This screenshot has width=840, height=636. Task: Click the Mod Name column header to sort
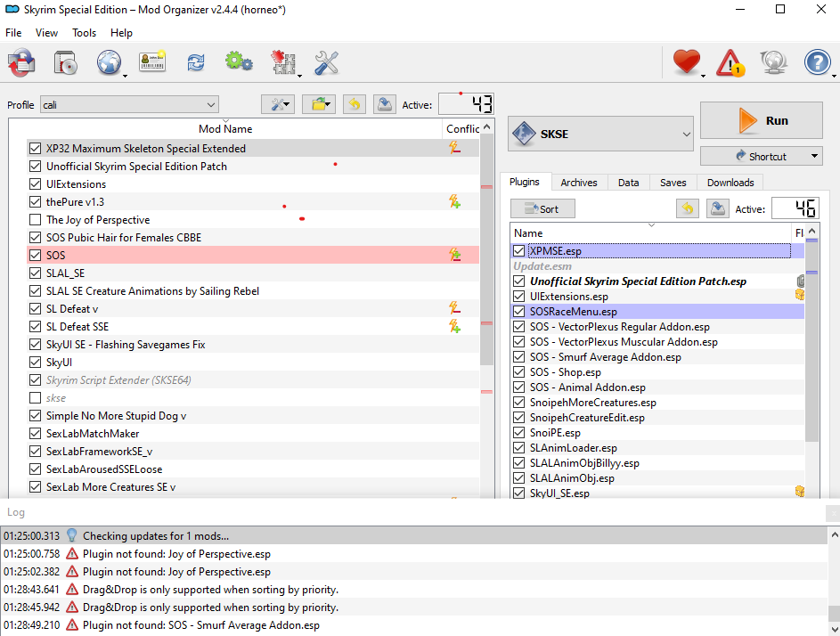click(225, 128)
